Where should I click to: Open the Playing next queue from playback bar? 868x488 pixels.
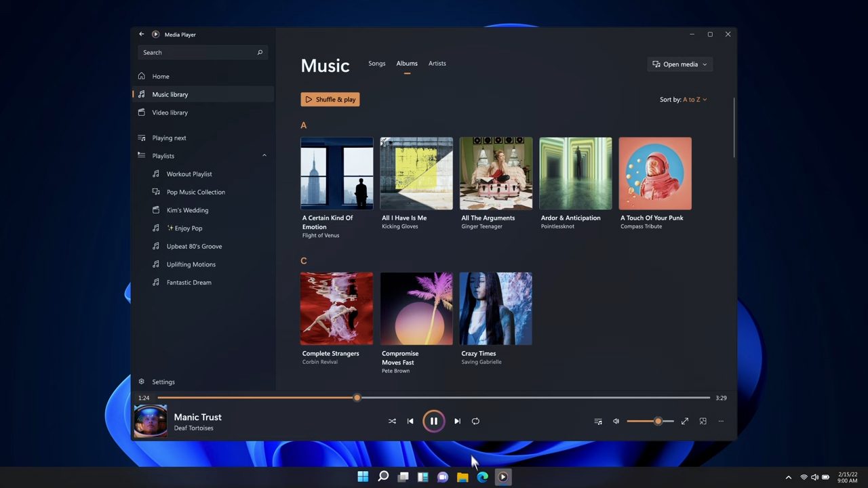597,421
